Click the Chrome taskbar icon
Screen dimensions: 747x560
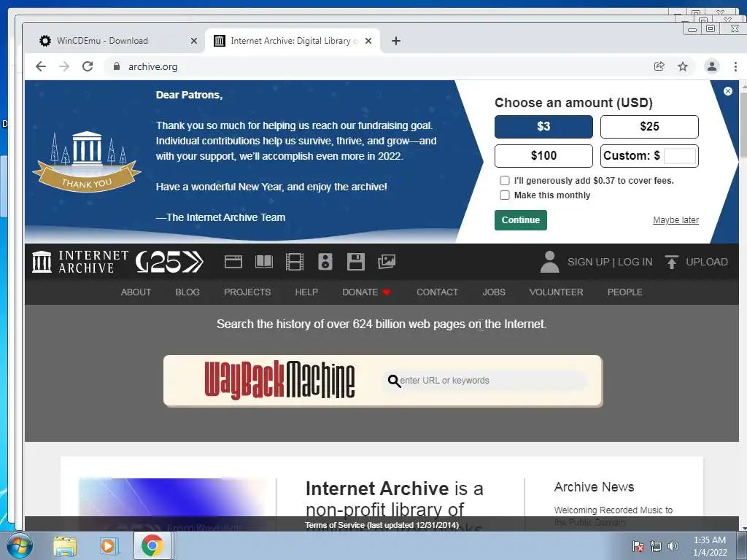click(152, 545)
